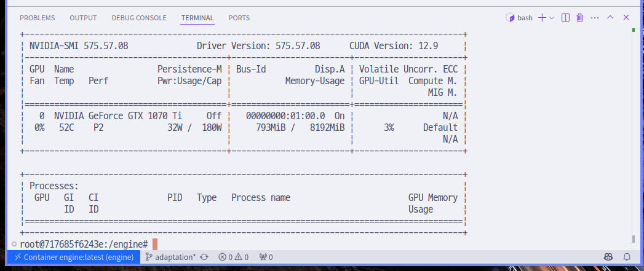Image resolution: width=644 pixels, height=271 pixels.
Task: Split the terminal pane
Action: point(566,18)
